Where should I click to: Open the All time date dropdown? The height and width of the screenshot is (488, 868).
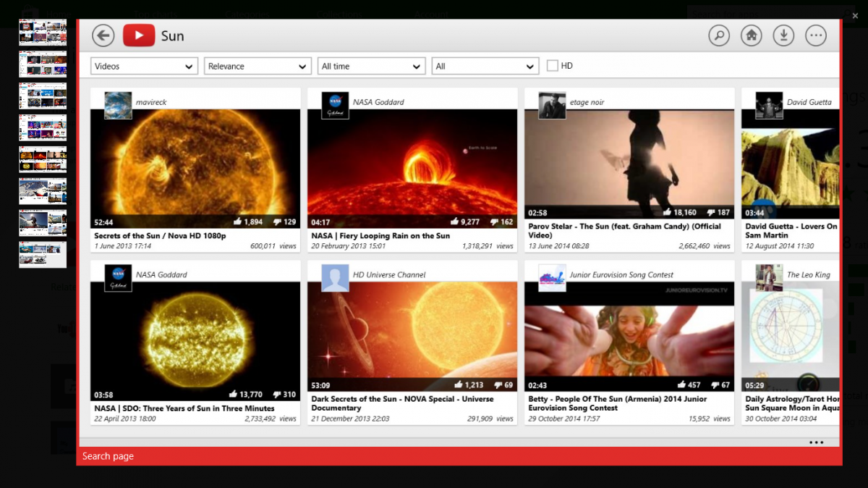(x=371, y=66)
